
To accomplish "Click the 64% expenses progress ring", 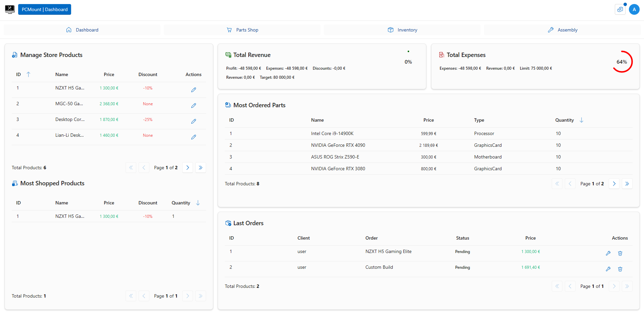I will coord(622,62).
